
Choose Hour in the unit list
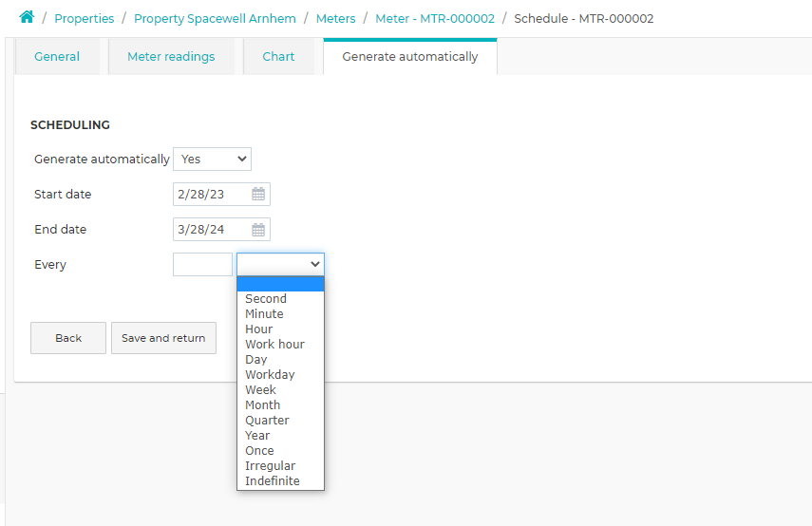pyautogui.click(x=281, y=329)
